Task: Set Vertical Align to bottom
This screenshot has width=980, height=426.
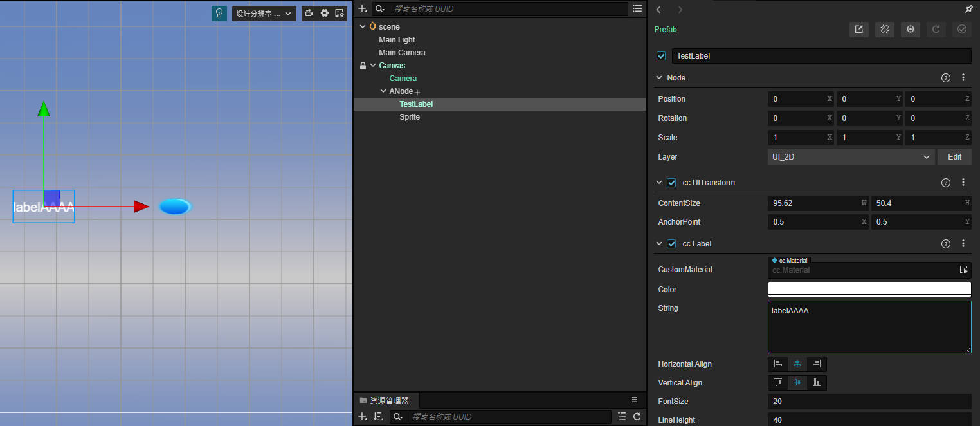Action: coord(817,383)
